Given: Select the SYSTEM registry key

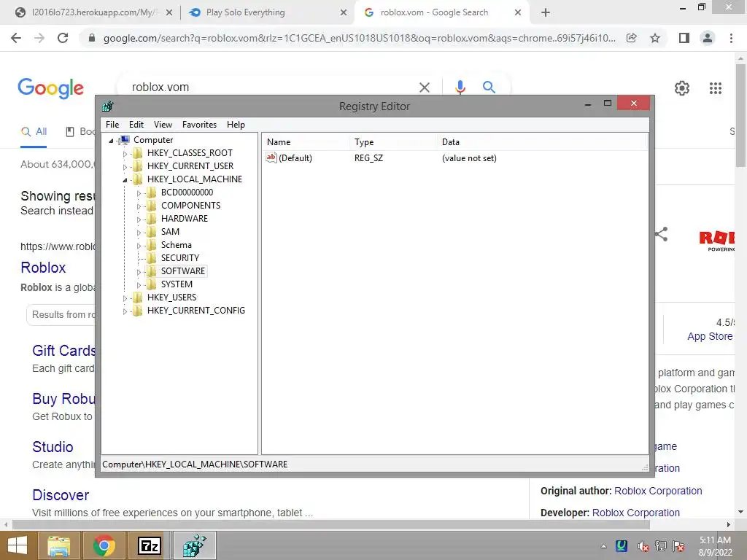Looking at the screenshot, I should click(177, 284).
